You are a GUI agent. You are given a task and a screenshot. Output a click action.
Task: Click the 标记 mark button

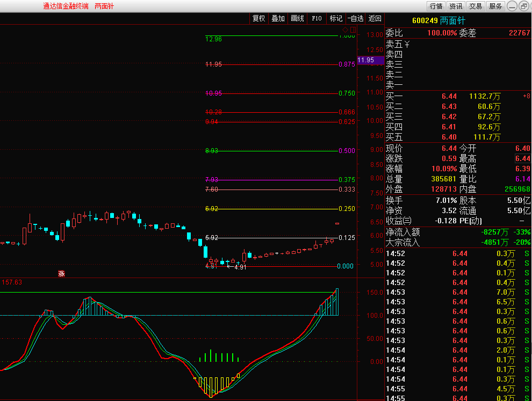coord(336,18)
